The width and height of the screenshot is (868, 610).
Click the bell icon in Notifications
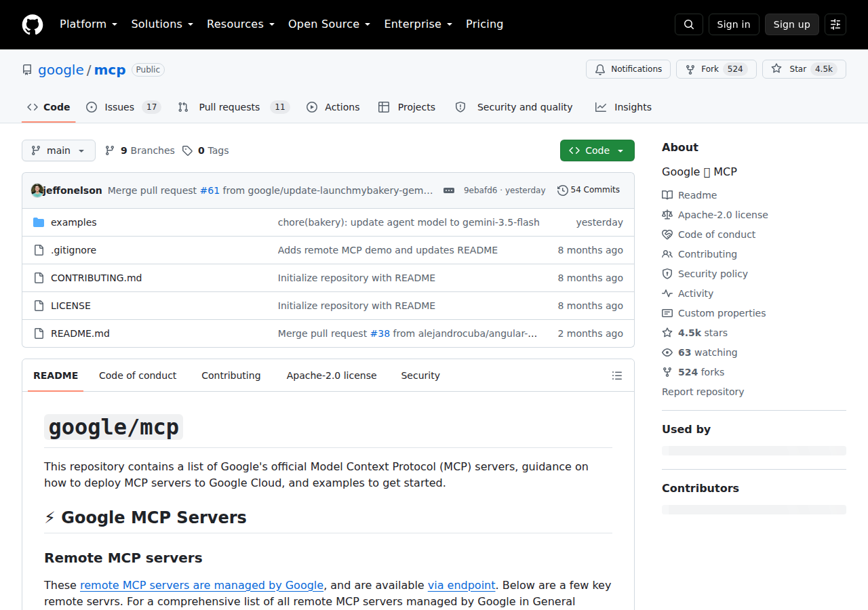[x=600, y=69]
